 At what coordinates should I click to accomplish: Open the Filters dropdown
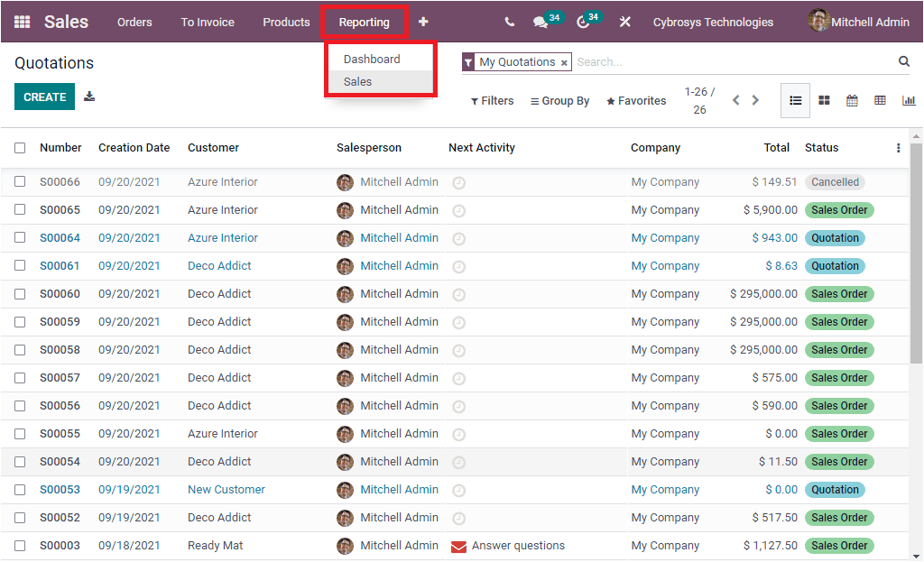pos(492,100)
